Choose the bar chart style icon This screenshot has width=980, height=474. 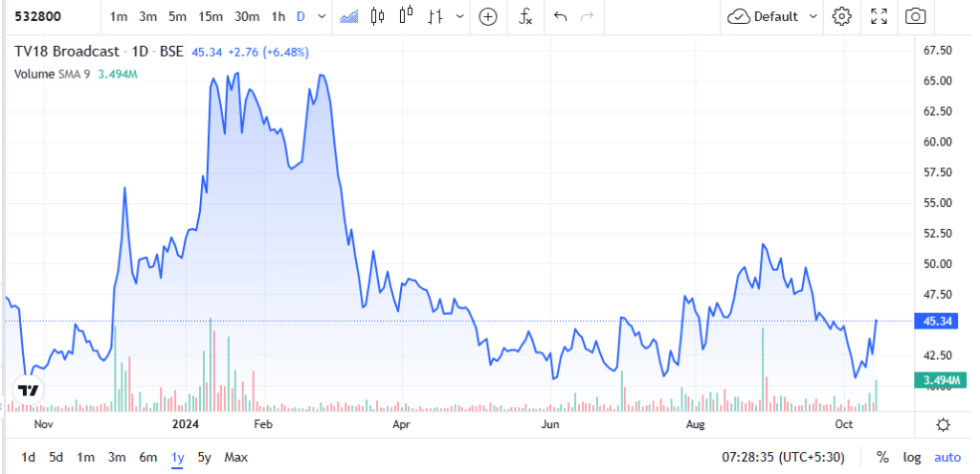435,17
